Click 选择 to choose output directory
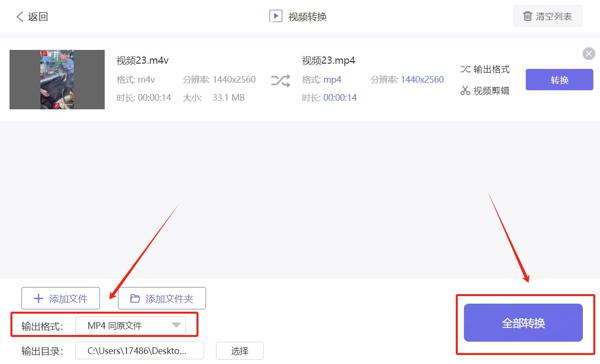The image size is (600, 364). pos(239,351)
